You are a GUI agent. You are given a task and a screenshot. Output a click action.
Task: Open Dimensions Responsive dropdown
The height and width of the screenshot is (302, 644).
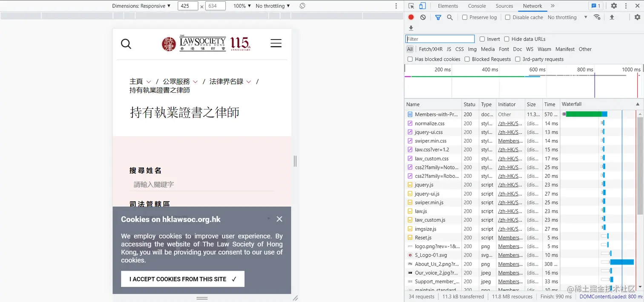[141, 6]
